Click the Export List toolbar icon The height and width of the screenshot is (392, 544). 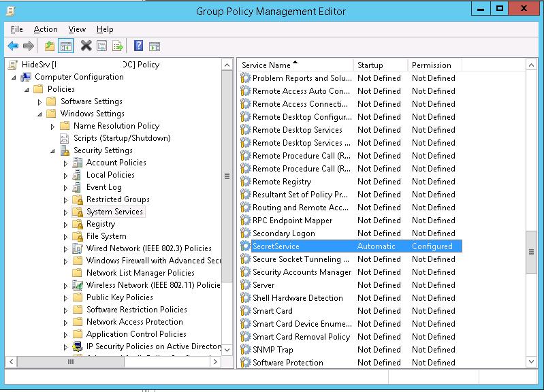click(118, 46)
